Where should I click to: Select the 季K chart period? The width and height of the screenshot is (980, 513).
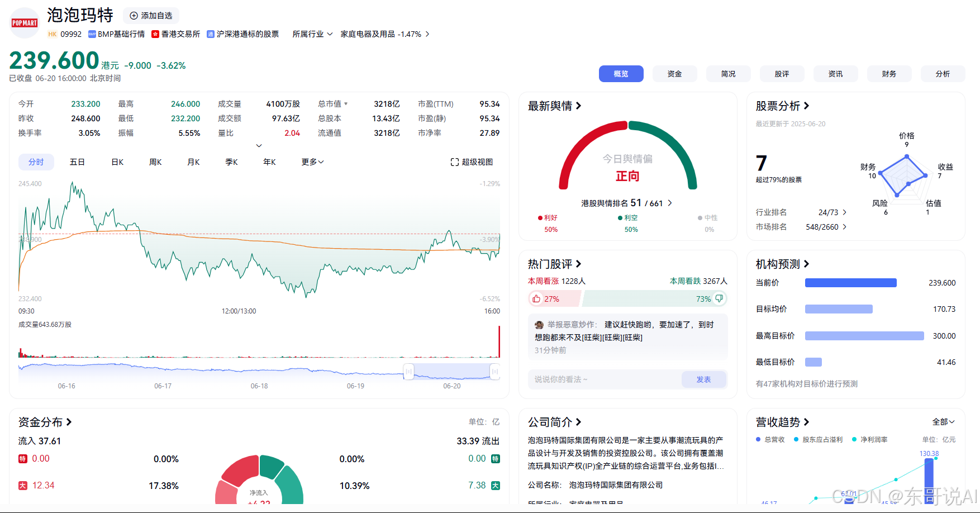coord(231,162)
